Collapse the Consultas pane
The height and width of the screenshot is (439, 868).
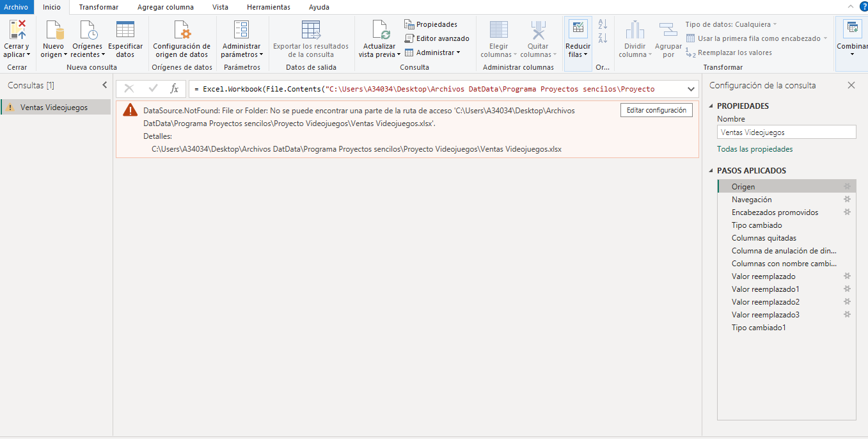[105, 85]
